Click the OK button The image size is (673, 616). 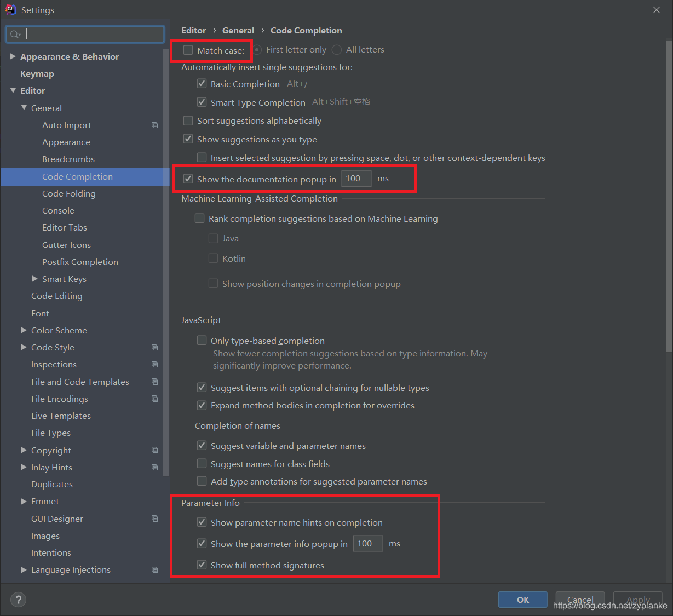coord(522,599)
